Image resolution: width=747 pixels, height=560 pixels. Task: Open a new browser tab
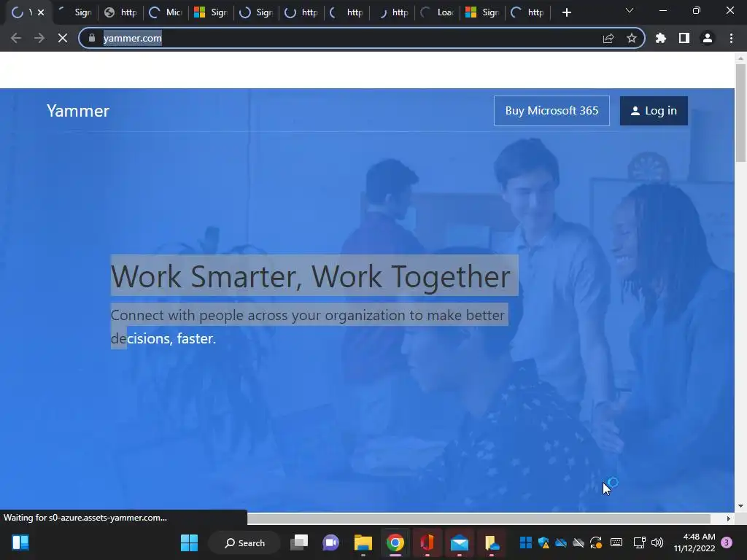pyautogui.click(x=566, y=13)
